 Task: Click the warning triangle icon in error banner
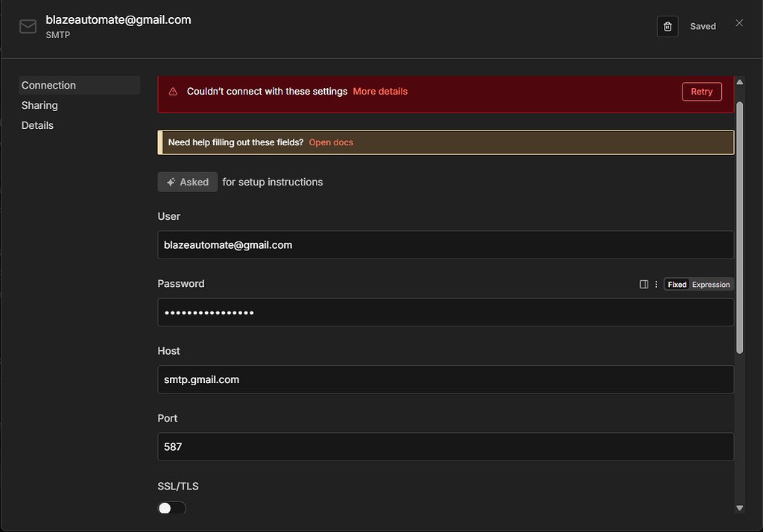pos(173,92)
